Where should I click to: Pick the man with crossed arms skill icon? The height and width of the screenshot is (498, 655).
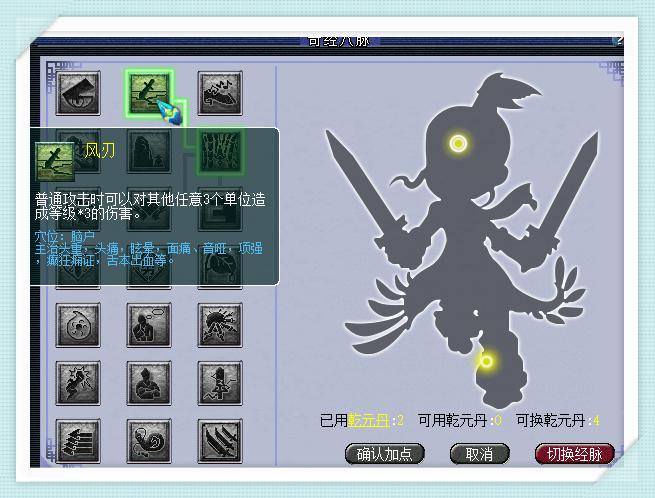(149, 383)
